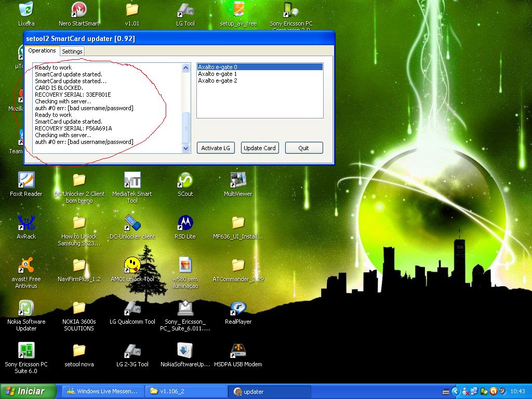Open the Lixeira recycle bin icon

click(x=26, y=9)
